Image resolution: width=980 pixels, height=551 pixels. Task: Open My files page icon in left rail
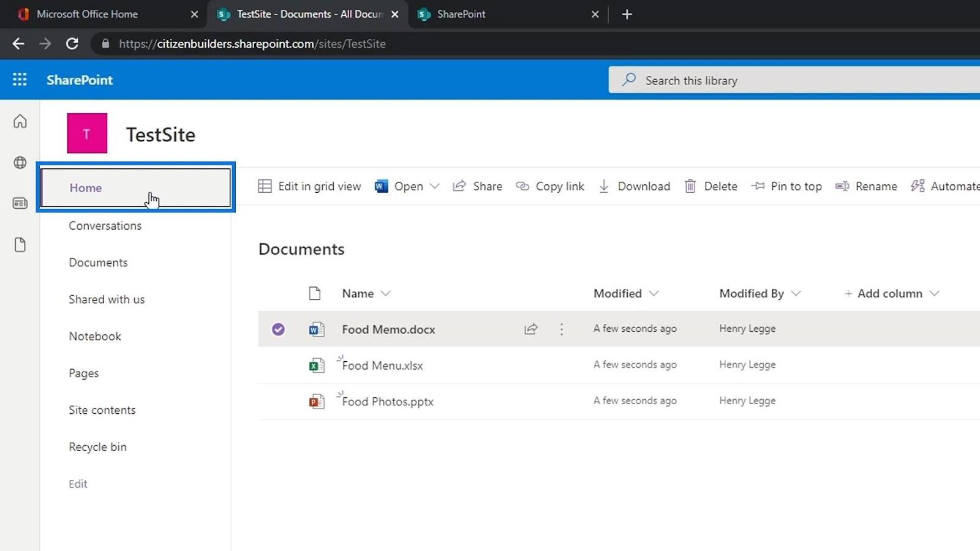[x=20, y=245]
